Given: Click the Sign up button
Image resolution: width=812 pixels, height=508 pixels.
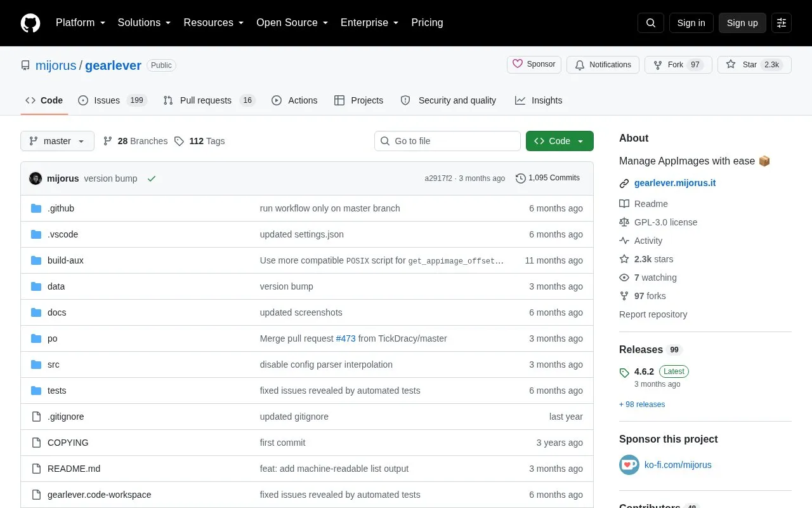Looking at the screenshot, I should pyautogui.click(x=742, y=23).
